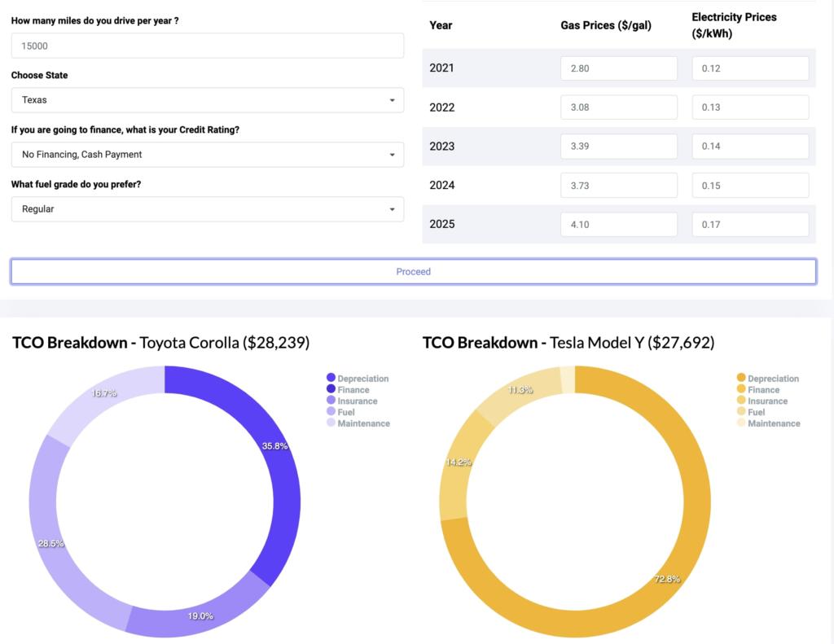Click the Proceed button
Image resolution: width=834 pixels, height=644 pixels.
click(x=414, y=271)
